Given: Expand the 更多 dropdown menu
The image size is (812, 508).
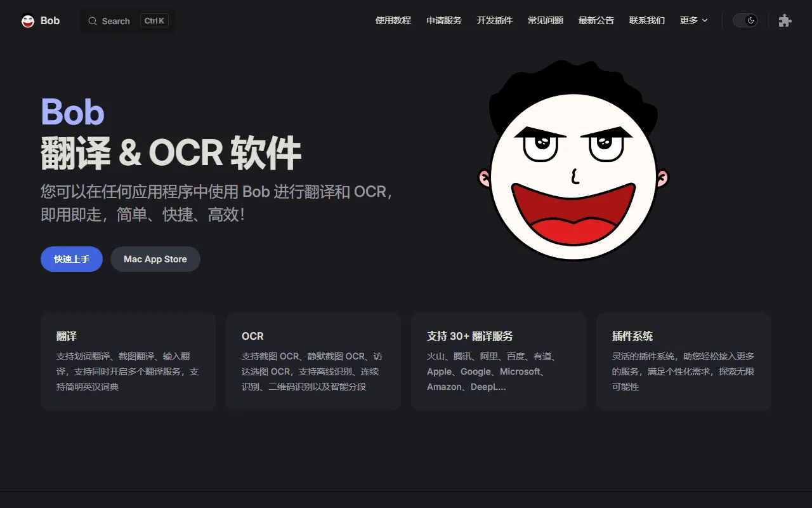Looking at the screenshot, I should coord(693,20).
